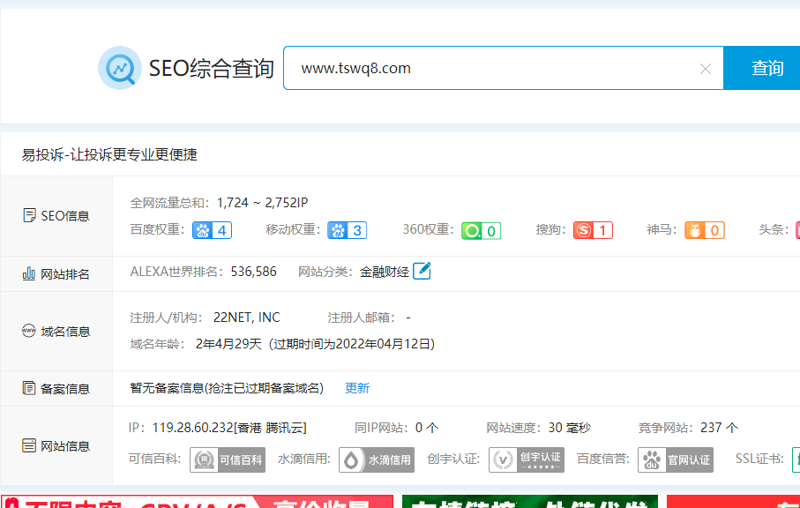Click the IP address 119.28.60.232

pyautogui.click(x=192, y=427)
